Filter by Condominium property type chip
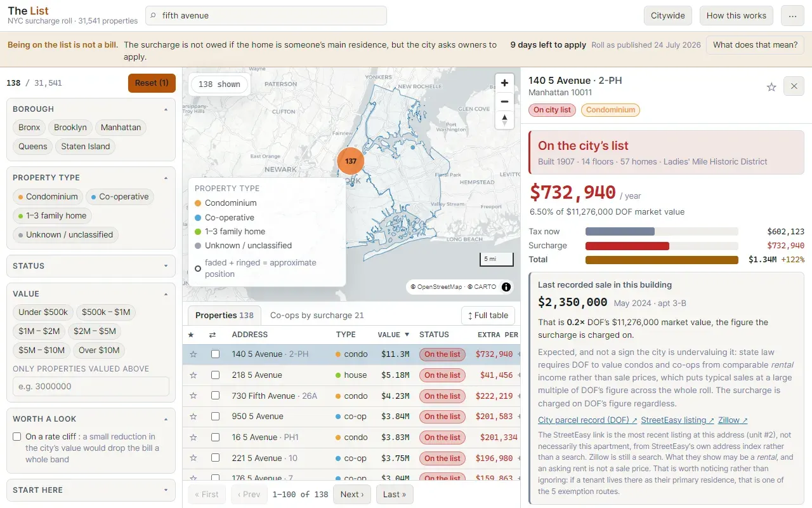 [48, 197]
